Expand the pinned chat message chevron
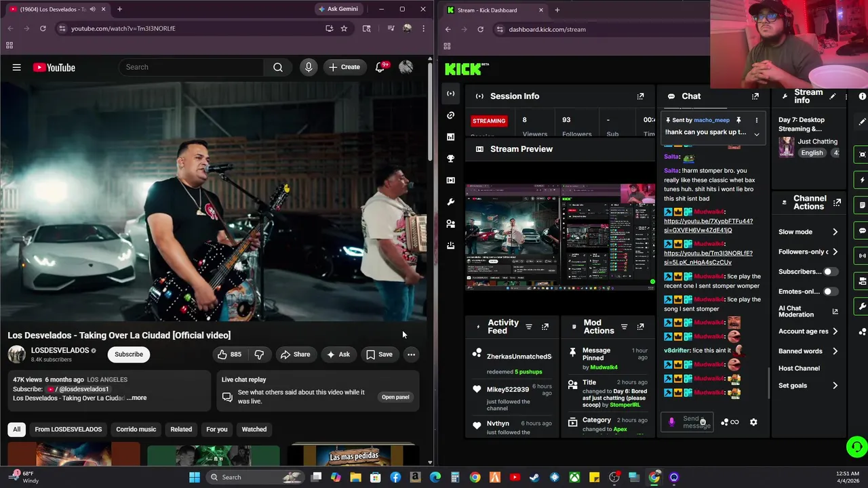Screen dimensions: 868x488 (757, 134)
